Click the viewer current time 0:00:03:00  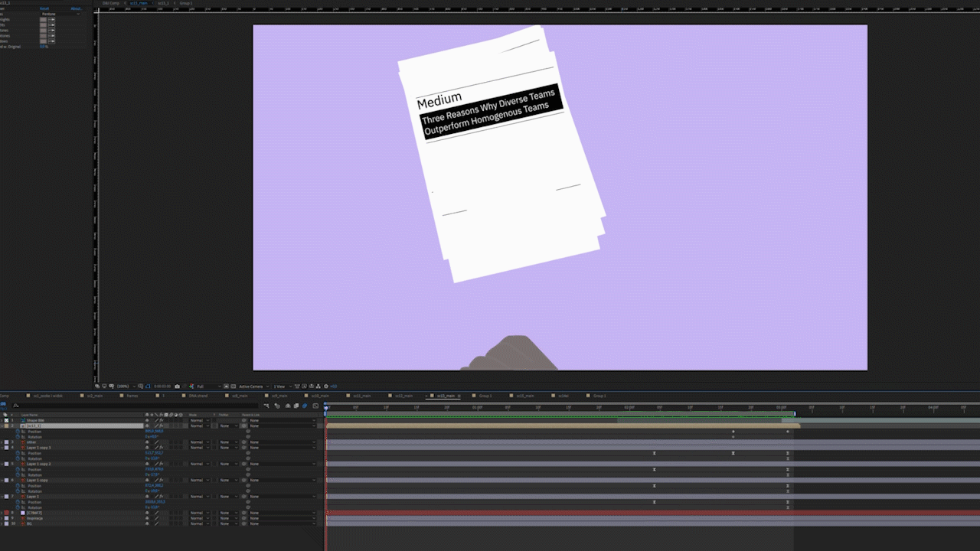click(162, 386)
